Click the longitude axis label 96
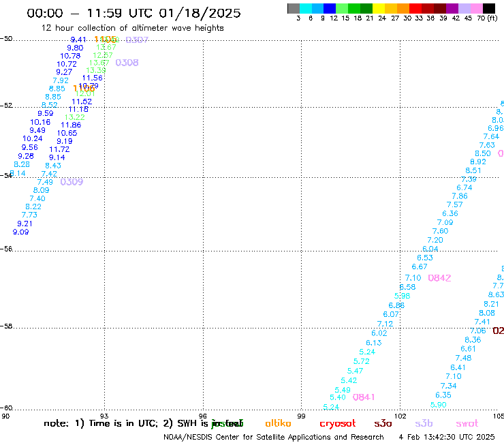 pos(203,416)
